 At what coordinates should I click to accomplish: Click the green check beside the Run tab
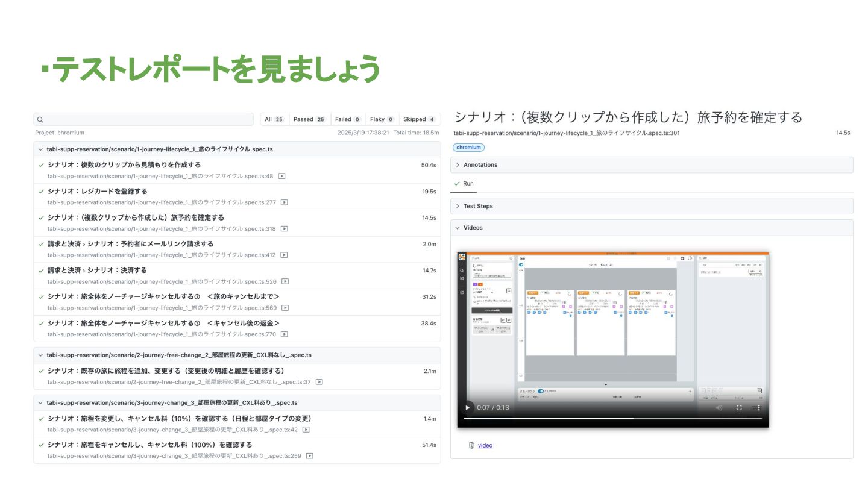pyautogui.click(x=457, y=184)
